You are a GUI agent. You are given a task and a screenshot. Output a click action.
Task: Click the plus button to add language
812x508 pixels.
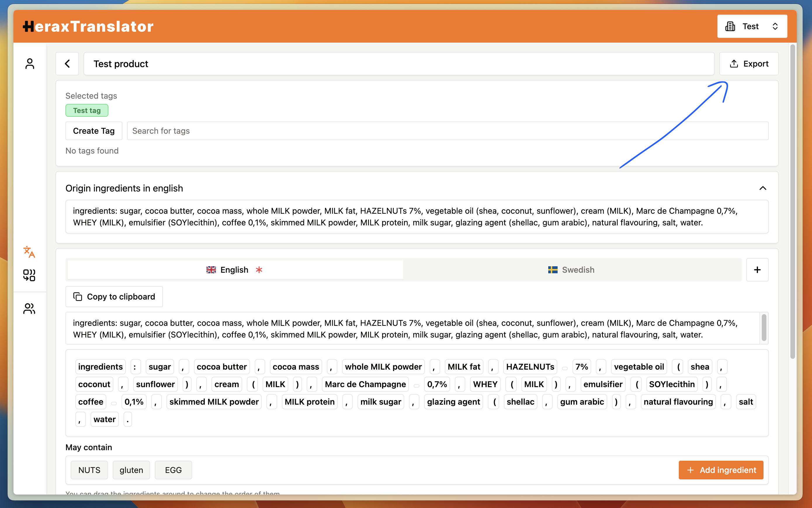point(757,270)
